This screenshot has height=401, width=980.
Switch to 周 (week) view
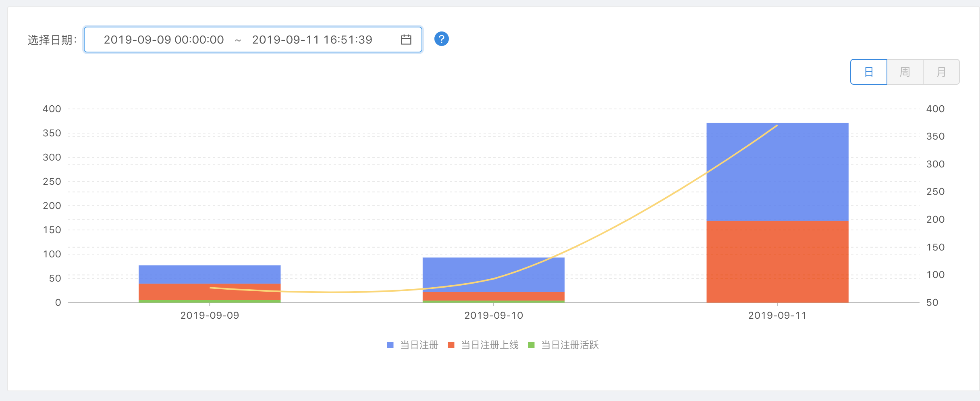(x=905, y=72)
